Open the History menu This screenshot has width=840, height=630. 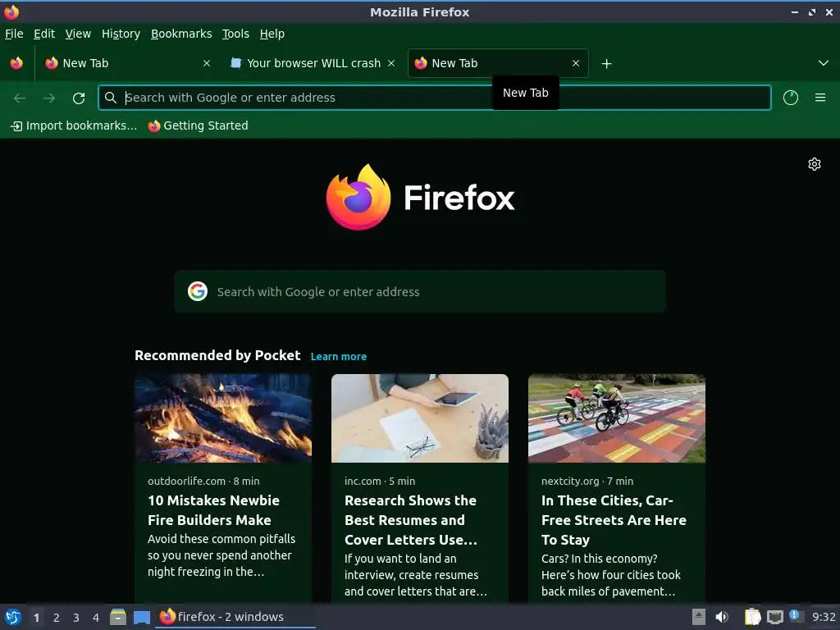(x=121, y=34)
